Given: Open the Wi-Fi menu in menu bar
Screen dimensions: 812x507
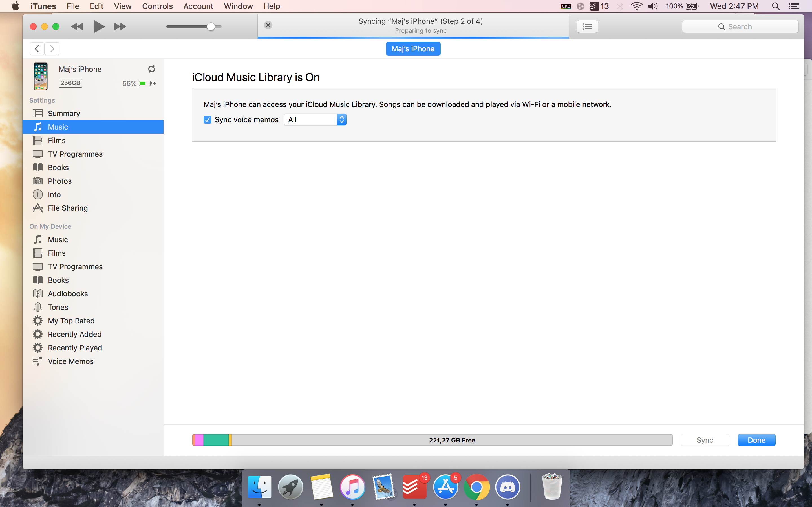Looking at the screenshot, I should coord(636,6).
